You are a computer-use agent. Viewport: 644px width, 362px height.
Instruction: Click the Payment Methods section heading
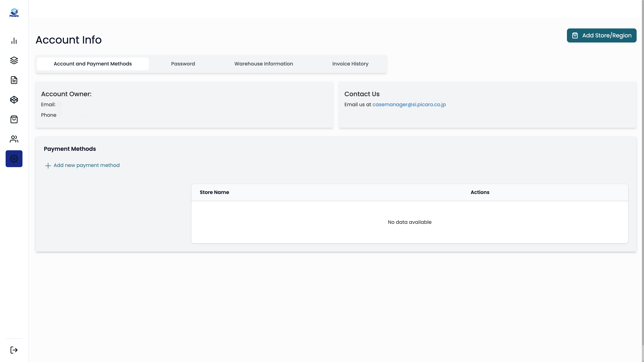[70, 149]
